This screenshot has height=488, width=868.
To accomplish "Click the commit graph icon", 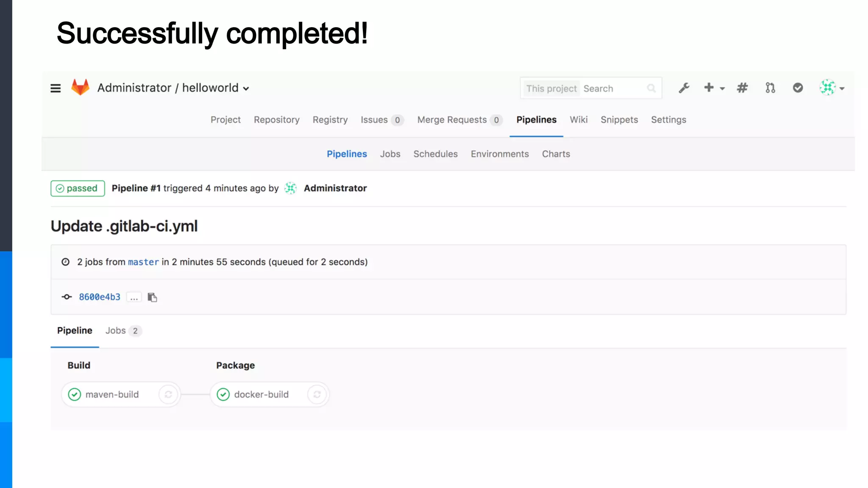I will pyautogui.click(x=67, y=297).
